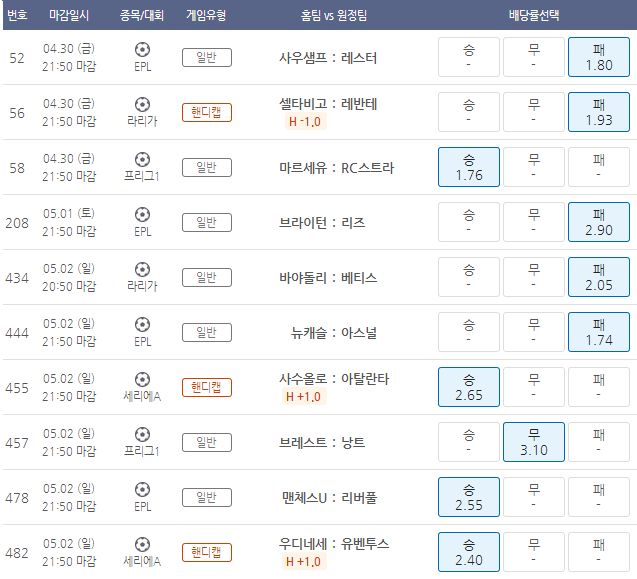The height and width of the screenshot is (579, 637).
Task: Click soccer icon in 우디네세 row
Action: (142, 545)
